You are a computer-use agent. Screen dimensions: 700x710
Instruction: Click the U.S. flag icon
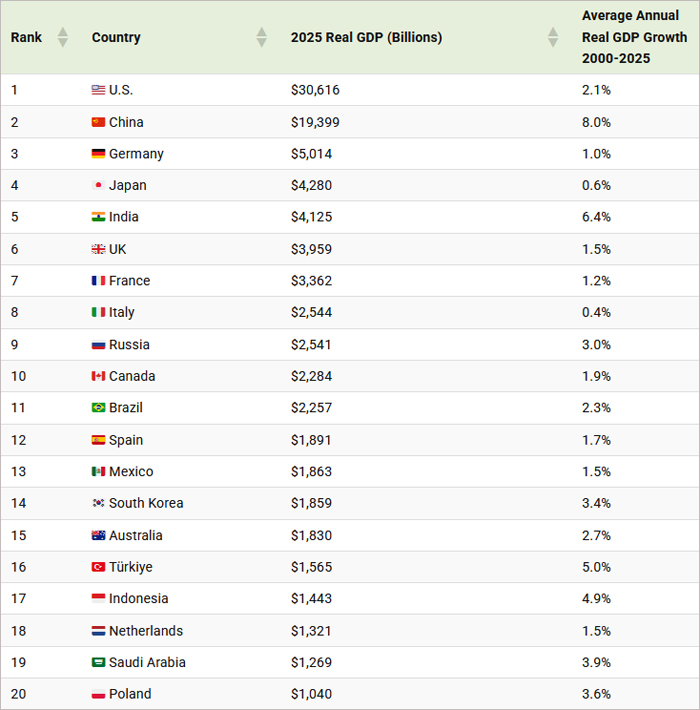click(98, 90)
